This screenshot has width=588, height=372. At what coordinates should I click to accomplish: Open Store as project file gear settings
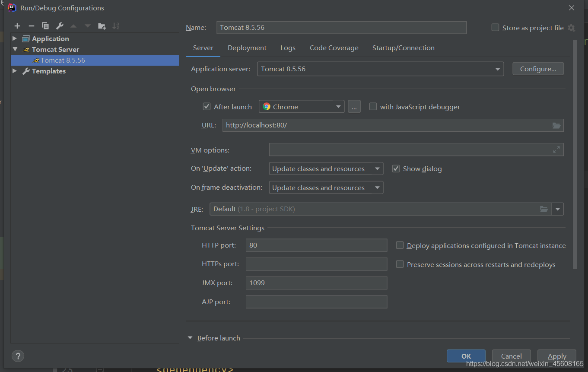point(571,28)
